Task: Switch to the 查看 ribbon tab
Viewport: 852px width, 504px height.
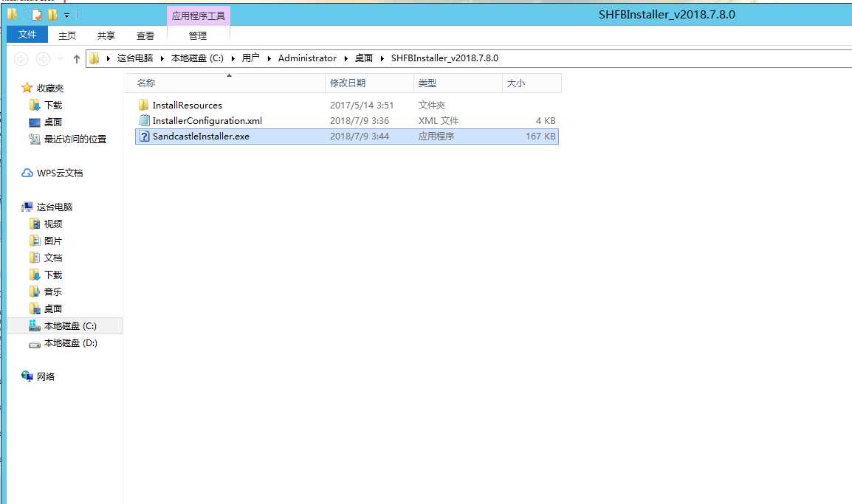Action: 145,36
